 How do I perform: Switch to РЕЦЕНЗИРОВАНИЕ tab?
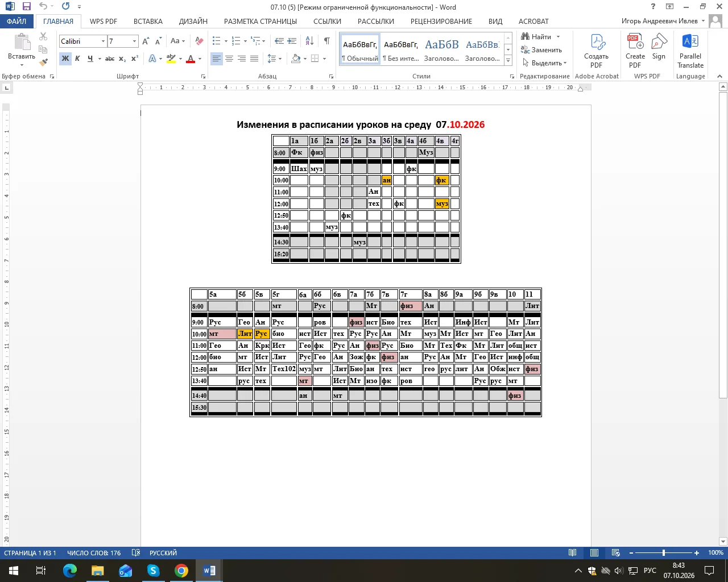tap(441, 21)
